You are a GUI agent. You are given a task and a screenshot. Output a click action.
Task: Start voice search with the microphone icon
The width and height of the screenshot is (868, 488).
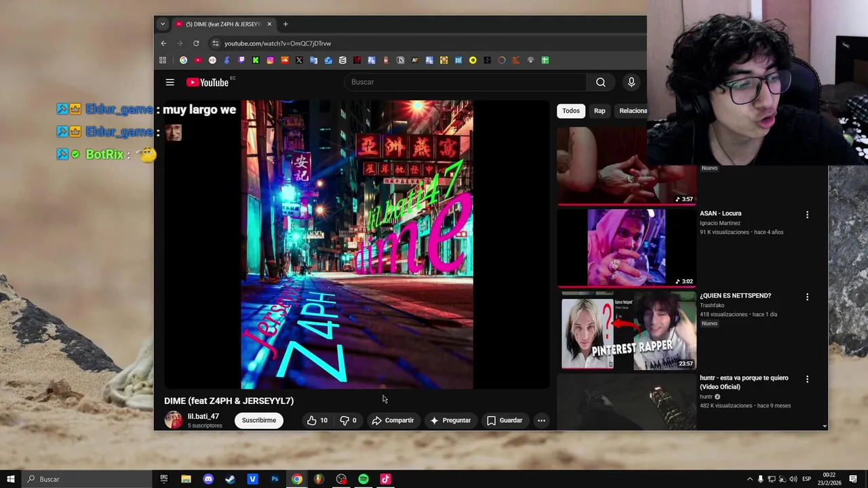point(631,82)
